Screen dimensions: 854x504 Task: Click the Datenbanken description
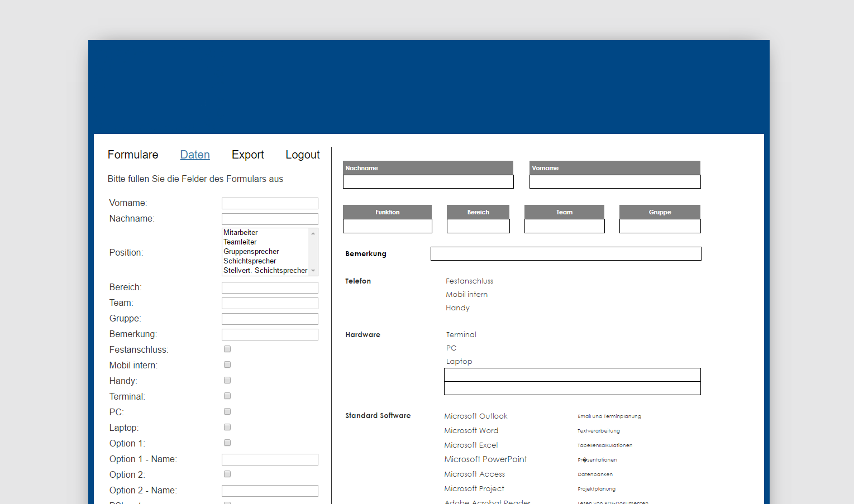click(595, 474)
